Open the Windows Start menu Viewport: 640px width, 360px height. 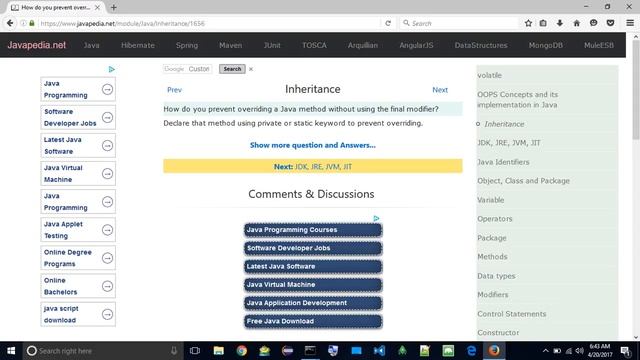[x=11, y=351]
